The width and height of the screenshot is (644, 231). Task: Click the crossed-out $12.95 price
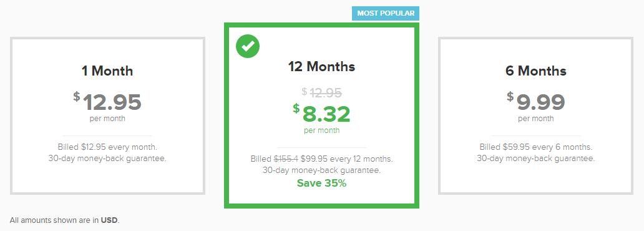(x=321, y=93)
